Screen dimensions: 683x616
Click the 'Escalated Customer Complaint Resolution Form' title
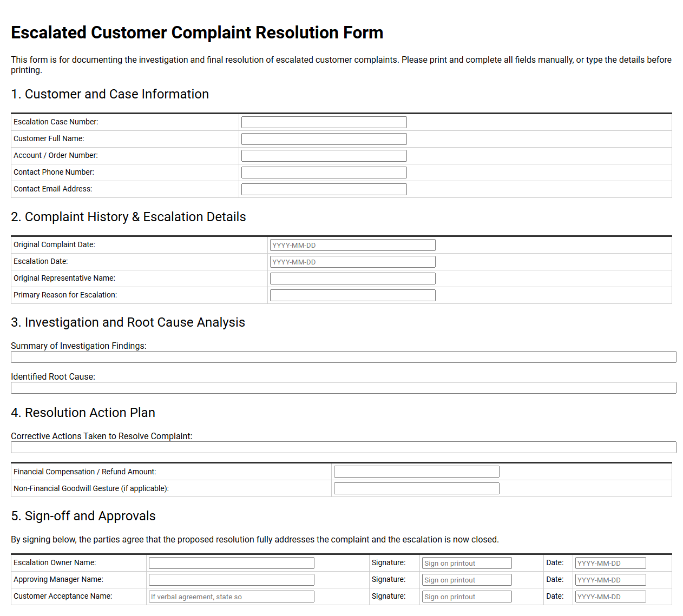pos(197,32)
